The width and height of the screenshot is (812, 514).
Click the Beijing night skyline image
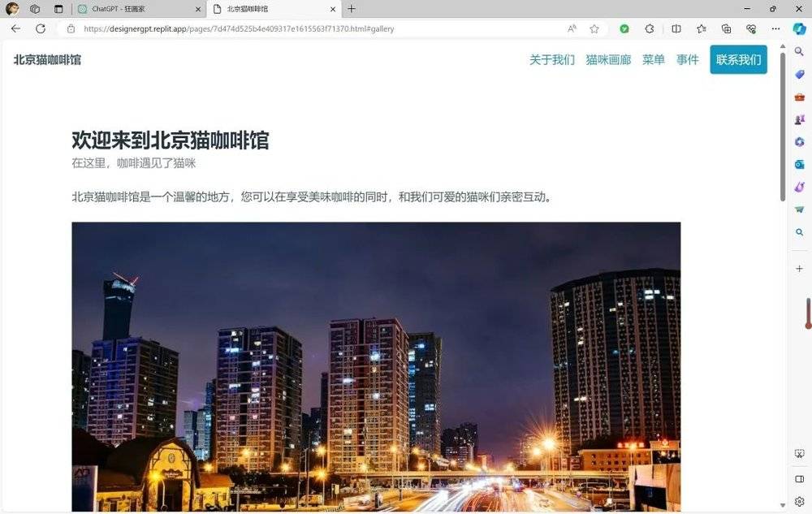[x=376, y=366]
